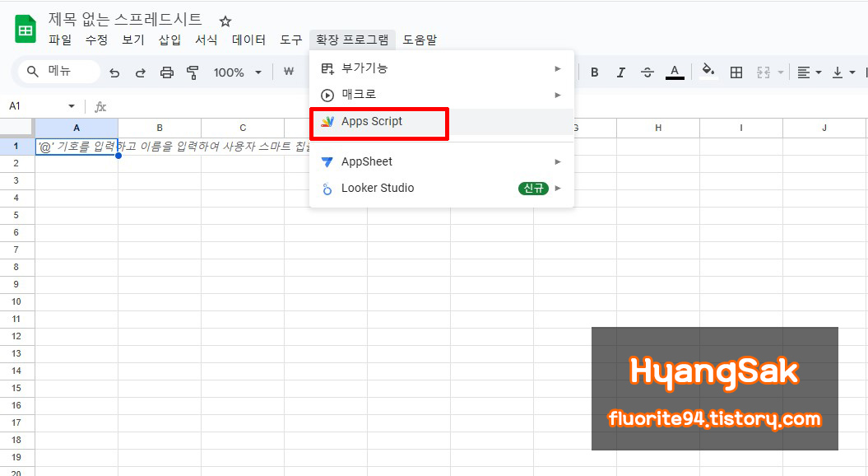Open the 서식 menu
The height and width of the screenshot is (476, 868).
pyautogui.click(x=206, y=40)
